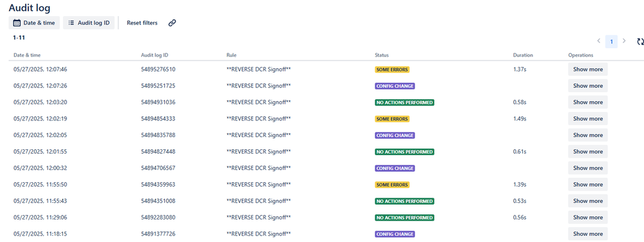The image size is (644, 242).
Task: Show more for log 54891377726
Action: click(x=588, y=234)
